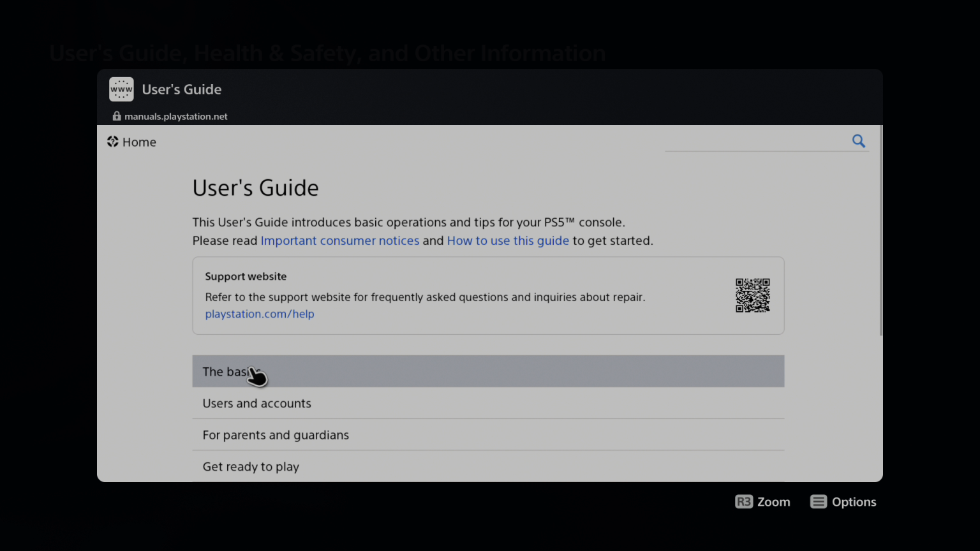
Task: Click the User's Guide page heading
Action: [255, 187]
